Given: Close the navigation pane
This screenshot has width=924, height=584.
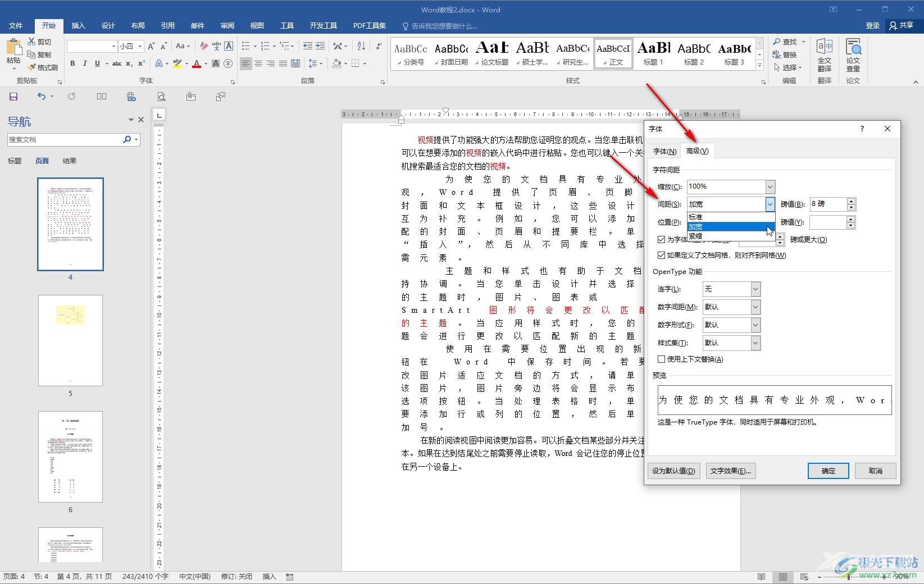Looking at the screenshot, I should [x=141, y=120].
